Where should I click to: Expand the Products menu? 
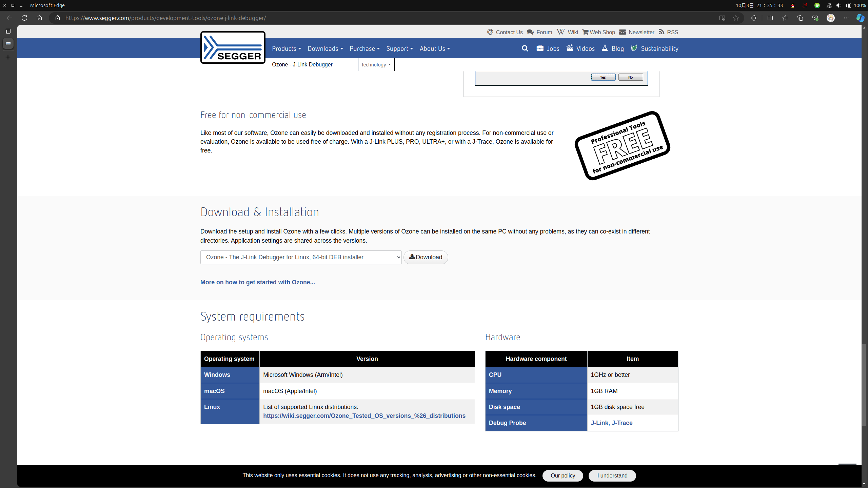tap(286, 48)
